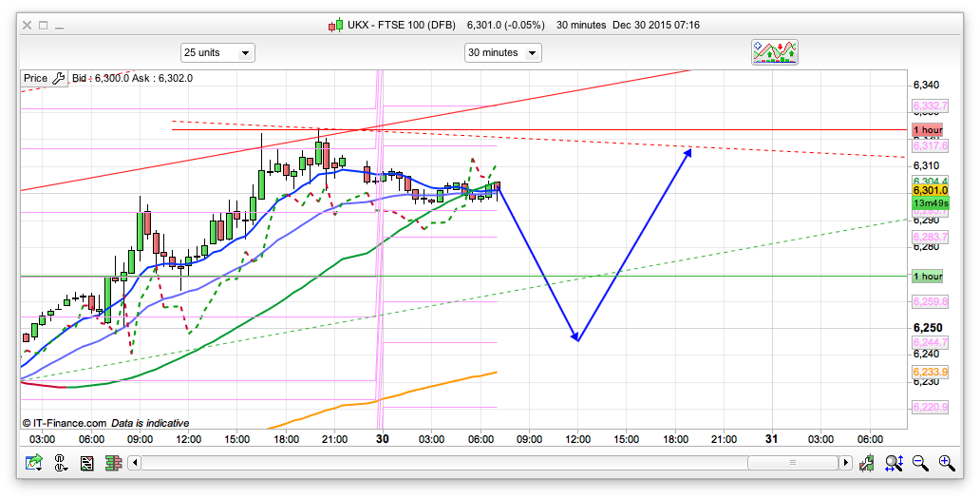The image size is (980, 499).
Task: Open the indicators and drawing tools button
Action: pos(774,52)
